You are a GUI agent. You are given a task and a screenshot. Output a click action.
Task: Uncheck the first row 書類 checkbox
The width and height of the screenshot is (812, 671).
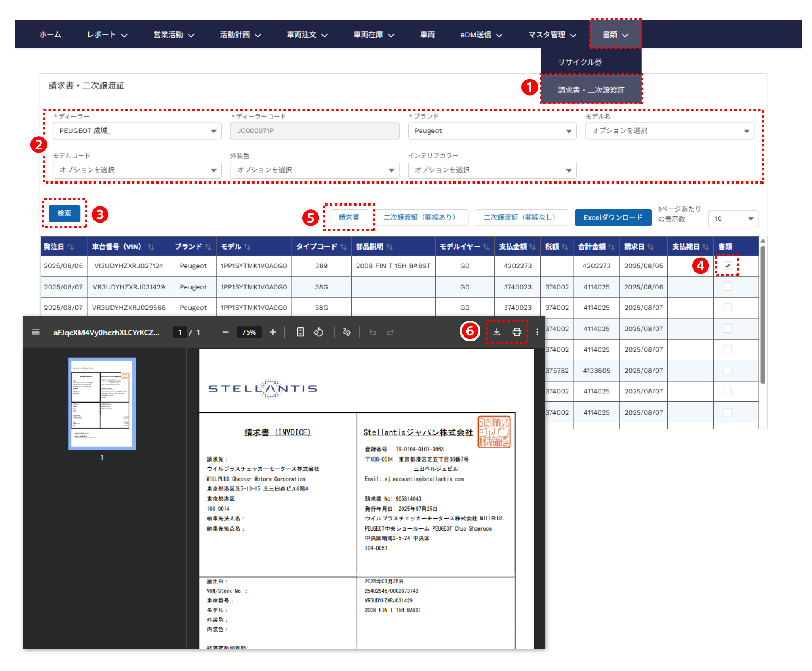[727, 266]
